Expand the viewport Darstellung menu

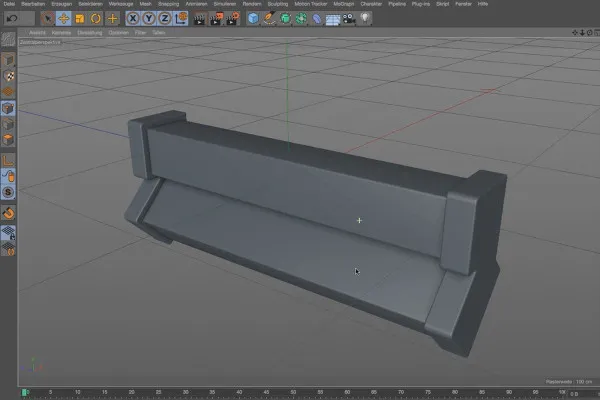tap(90, 33)
